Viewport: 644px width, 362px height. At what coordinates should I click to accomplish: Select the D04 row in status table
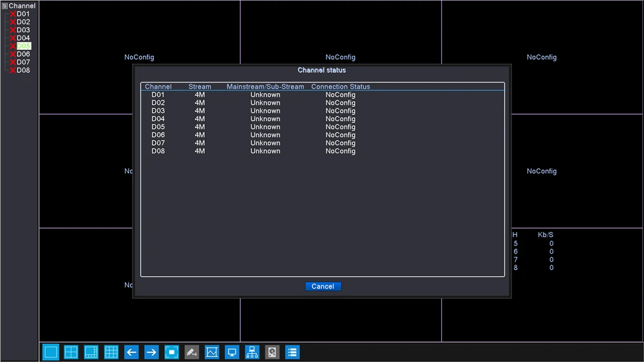pos(323,119)
